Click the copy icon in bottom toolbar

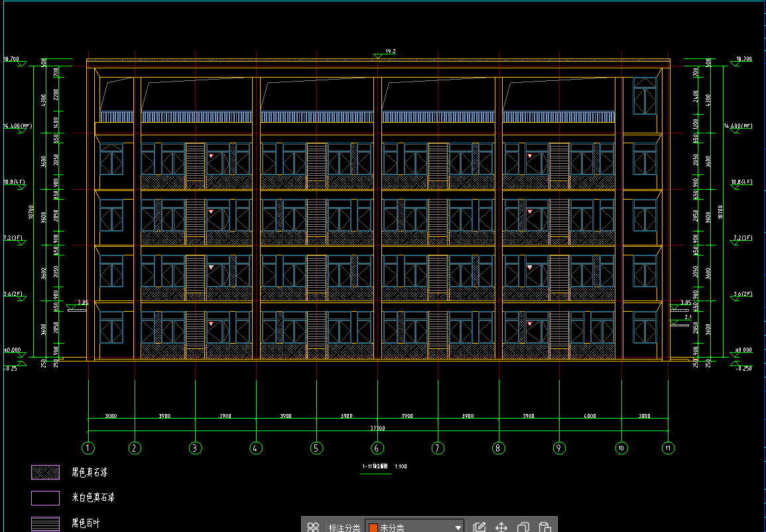523,527
